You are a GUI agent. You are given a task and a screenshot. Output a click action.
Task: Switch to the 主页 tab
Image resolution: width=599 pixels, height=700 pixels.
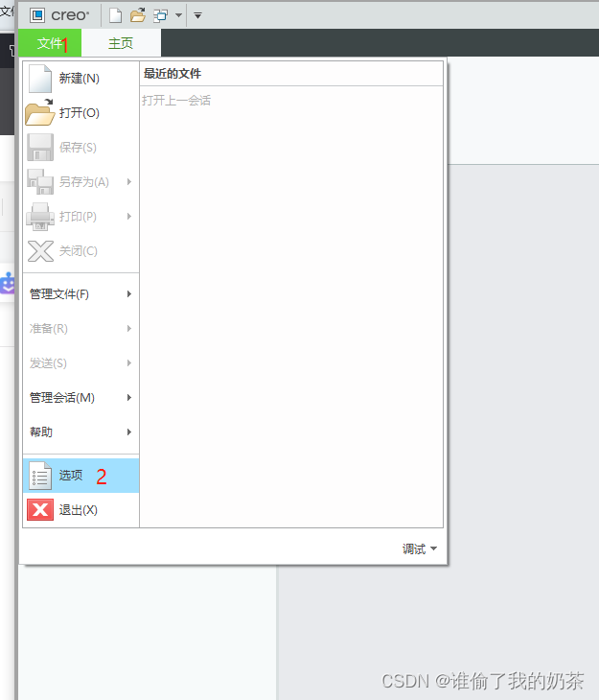[x=121, y=43]
